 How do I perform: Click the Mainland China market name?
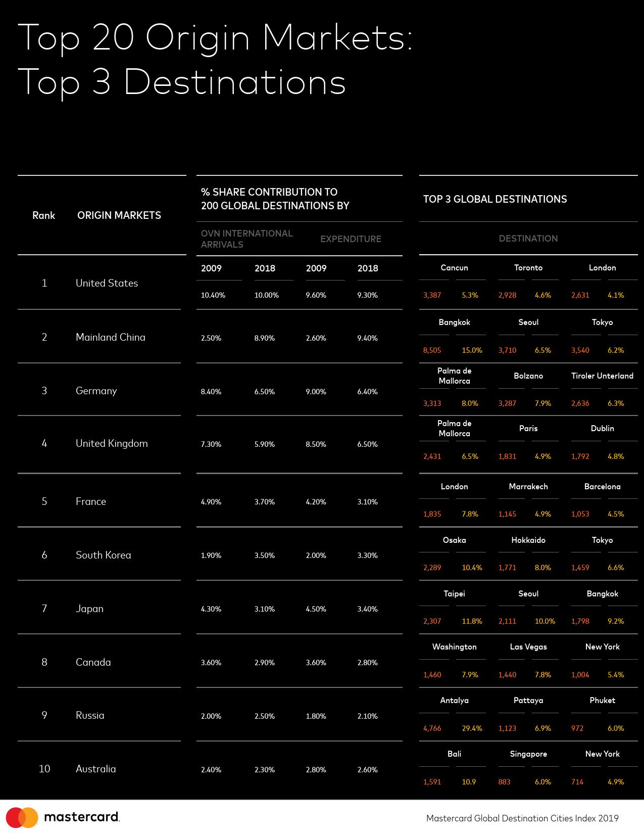coord(110,337)
